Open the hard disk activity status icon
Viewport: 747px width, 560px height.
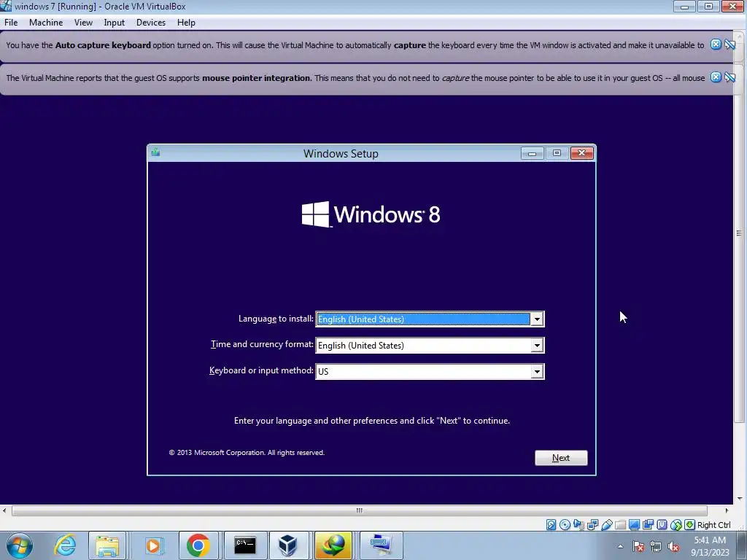pos(551,525)
